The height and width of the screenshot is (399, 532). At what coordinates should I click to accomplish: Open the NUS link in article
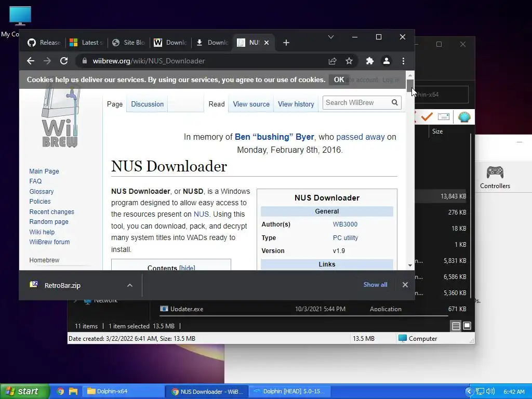[x=201, y=215]
